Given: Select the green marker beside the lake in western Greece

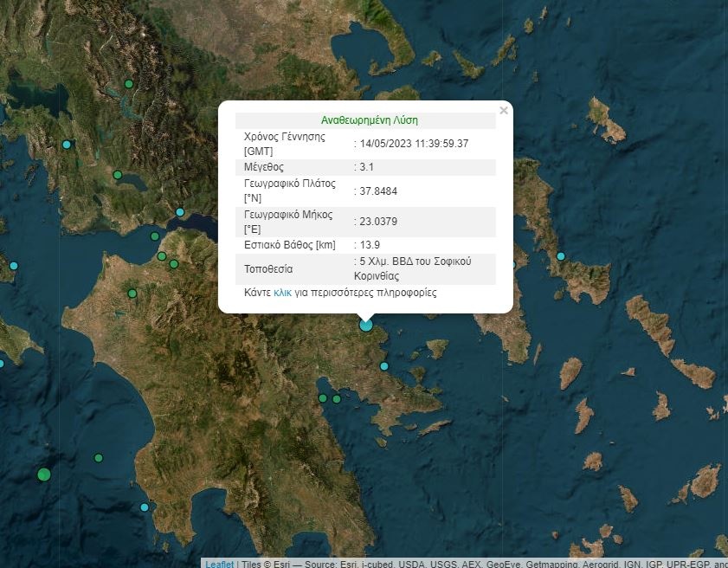Looking at the screenshot, I should 118,175.
